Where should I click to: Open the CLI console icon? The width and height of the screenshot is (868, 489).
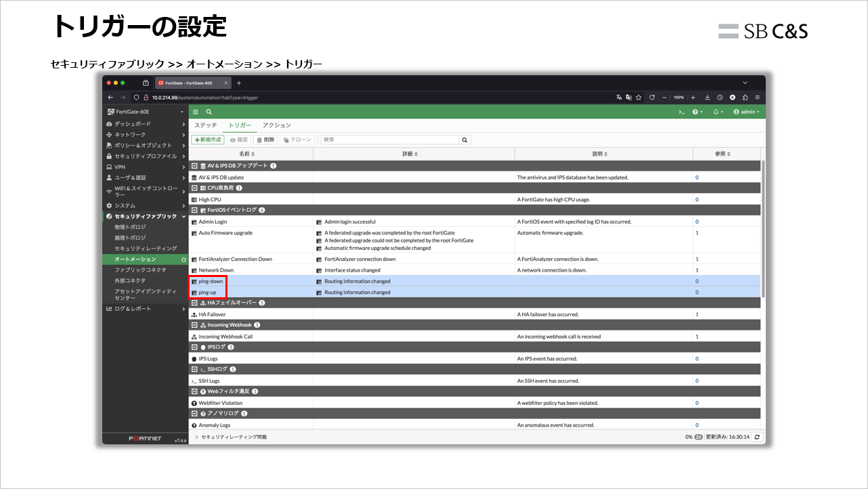click(682, 112)
